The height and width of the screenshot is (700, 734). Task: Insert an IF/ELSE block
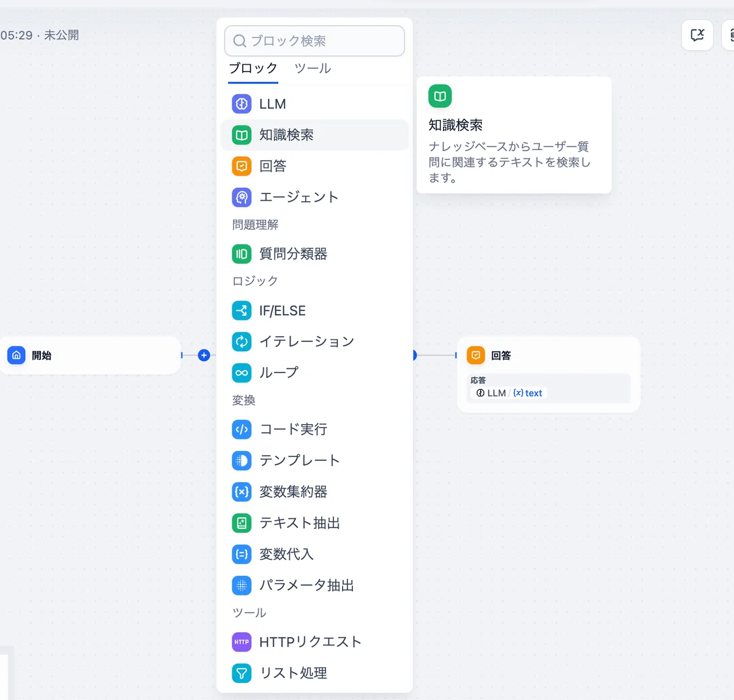click(314, 311)
